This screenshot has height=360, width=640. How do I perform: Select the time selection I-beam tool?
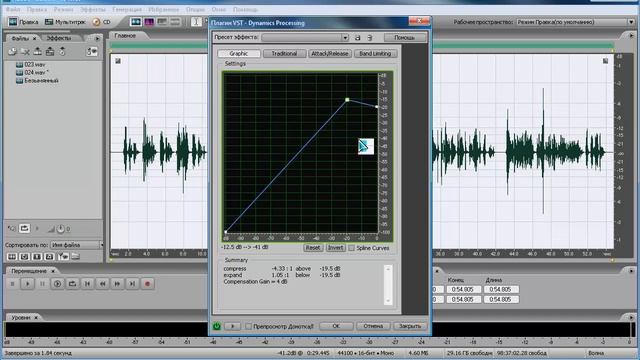(196, 22)
